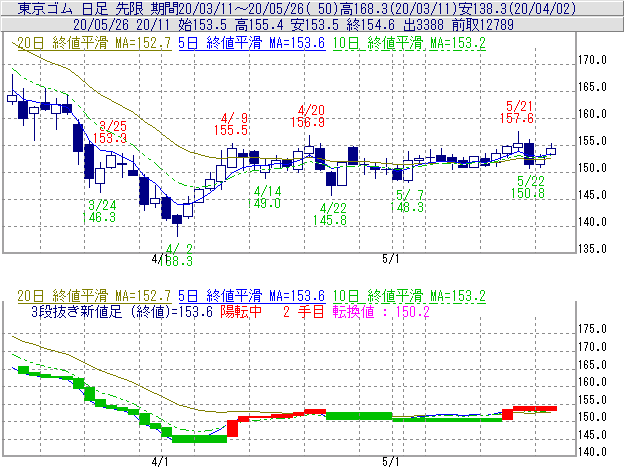Click the final red block of line-break chart
624x474 pixels.
535,408
